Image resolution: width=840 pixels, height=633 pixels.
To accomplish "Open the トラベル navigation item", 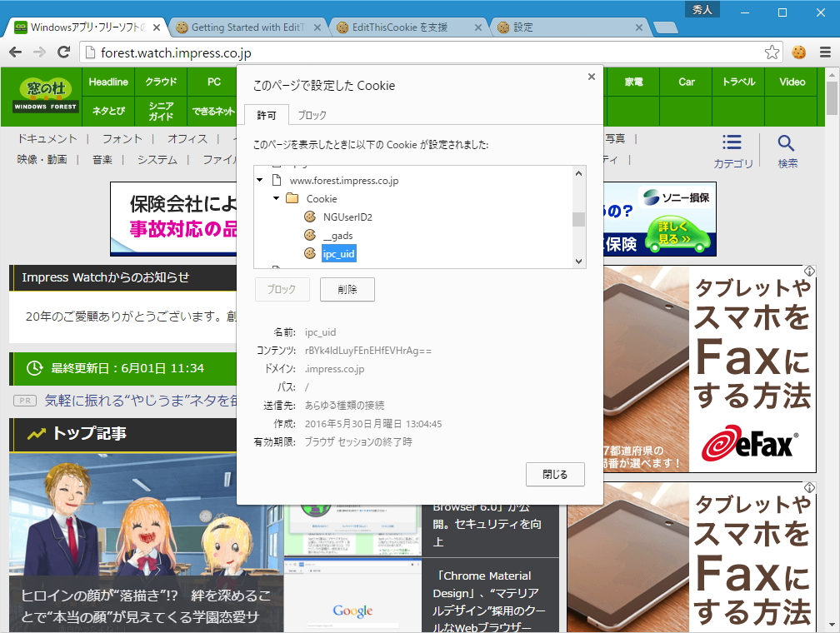I will (738, 82).
